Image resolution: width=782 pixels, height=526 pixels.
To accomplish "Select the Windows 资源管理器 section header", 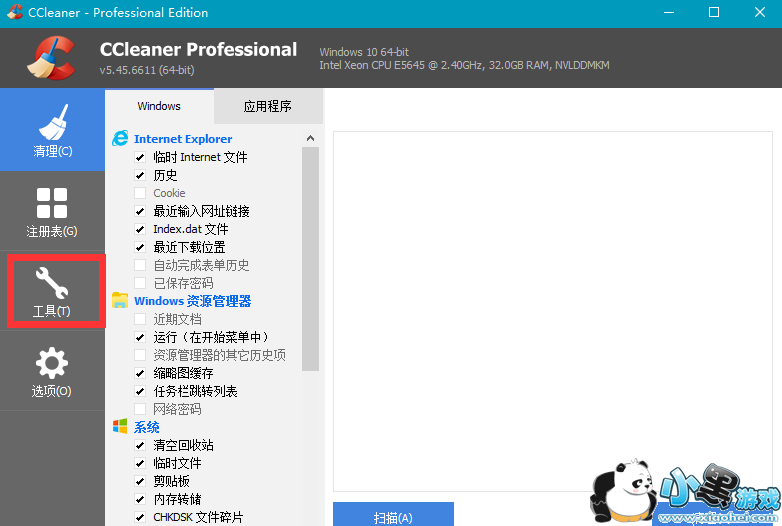I will 193,301.
